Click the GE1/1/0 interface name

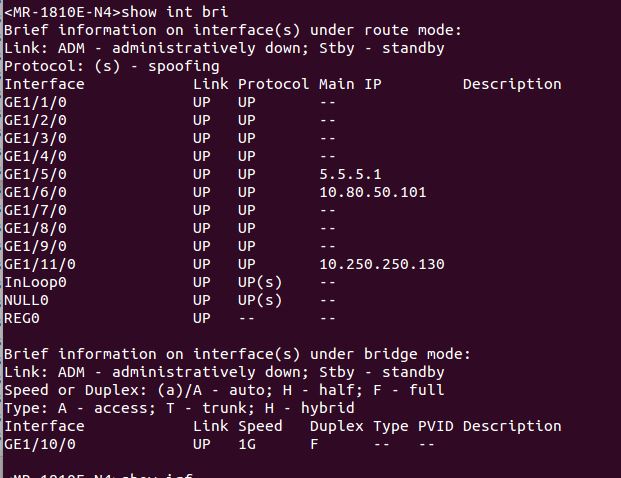(x=36, y=102)
